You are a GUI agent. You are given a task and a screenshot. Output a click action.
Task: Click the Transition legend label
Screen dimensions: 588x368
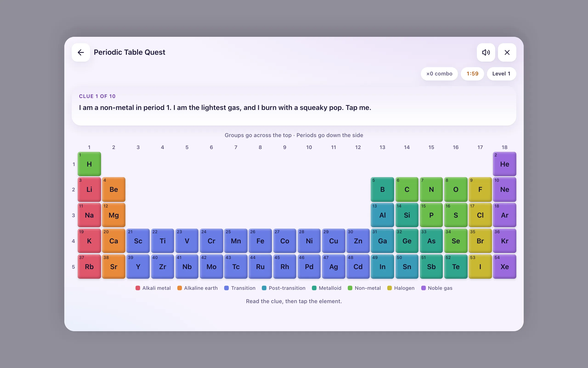coord(243,288)
